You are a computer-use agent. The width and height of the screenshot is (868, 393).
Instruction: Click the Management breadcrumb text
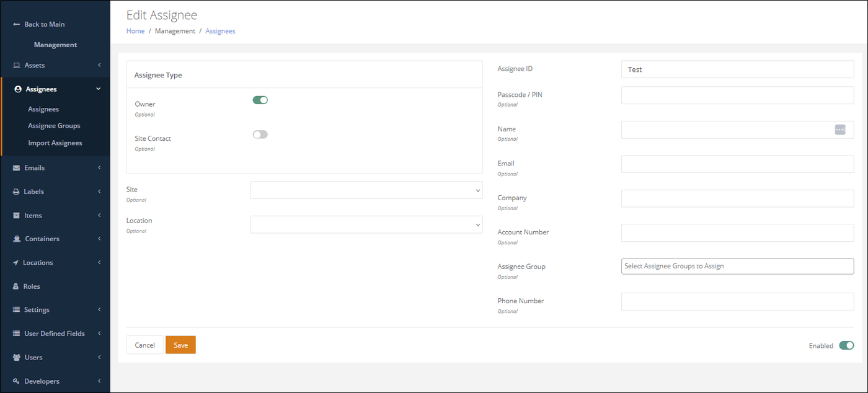point(175,31)
